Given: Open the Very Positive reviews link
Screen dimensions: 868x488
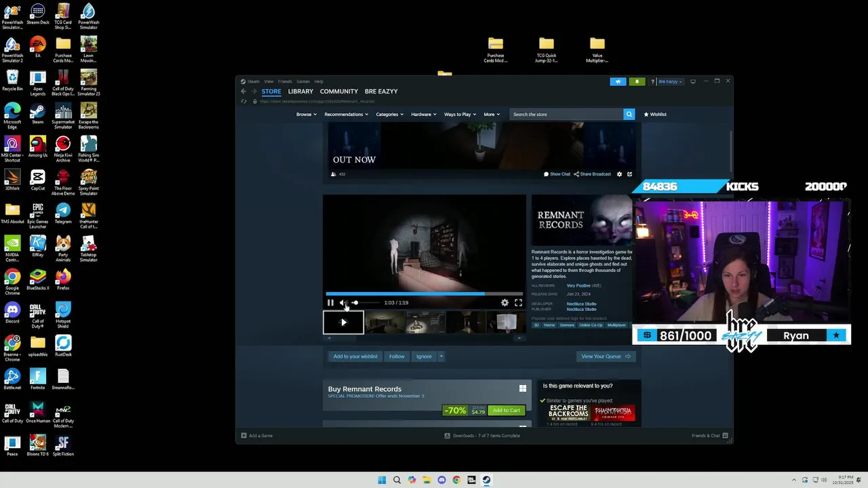Looking at the screenshot, I should pos(578,286).
